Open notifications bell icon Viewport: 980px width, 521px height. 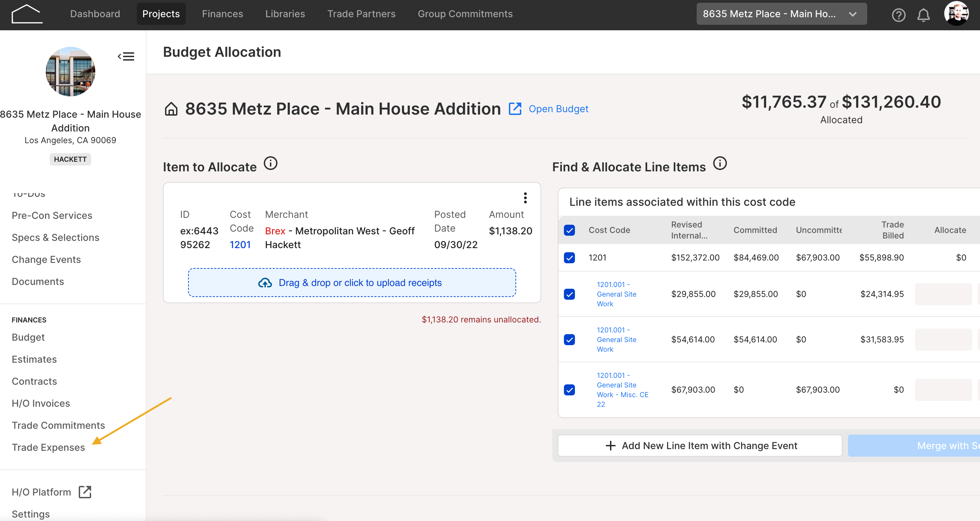tap(923, 15)
